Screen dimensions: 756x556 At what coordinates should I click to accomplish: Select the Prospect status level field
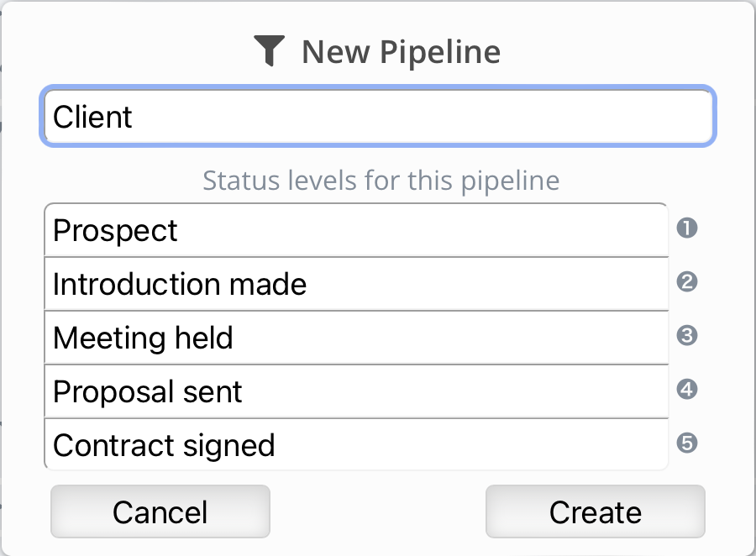pos(356,230)
